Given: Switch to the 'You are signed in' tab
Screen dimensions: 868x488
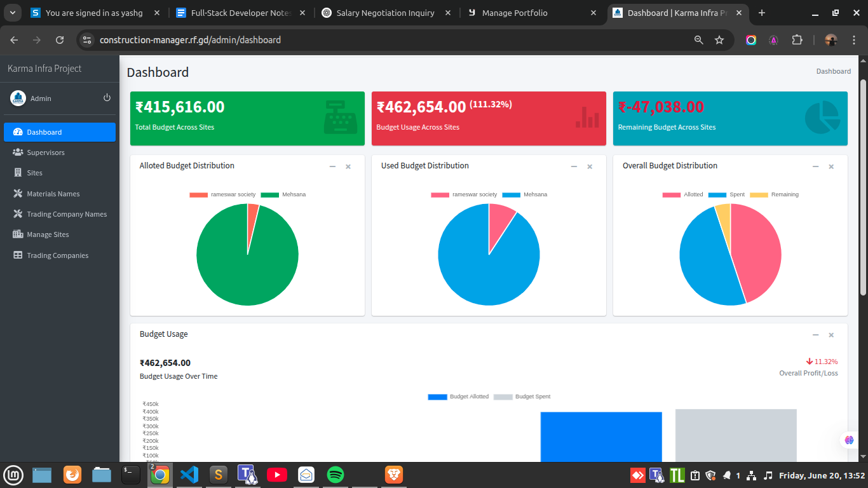Looking at the screenshot, I should (x=95, y=13).
